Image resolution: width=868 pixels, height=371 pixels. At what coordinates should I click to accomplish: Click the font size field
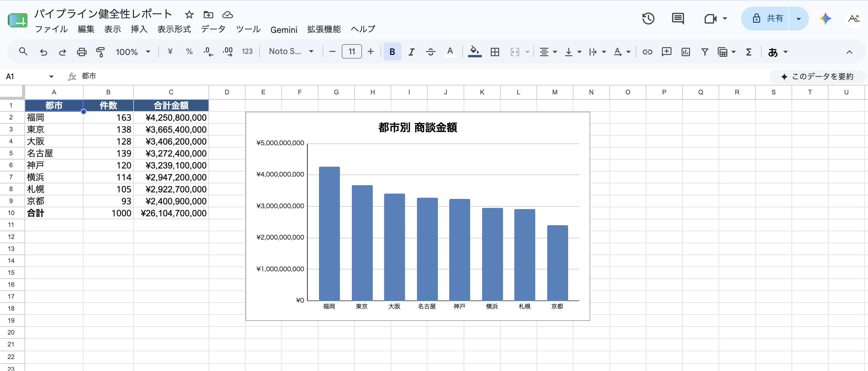point(352,52)
